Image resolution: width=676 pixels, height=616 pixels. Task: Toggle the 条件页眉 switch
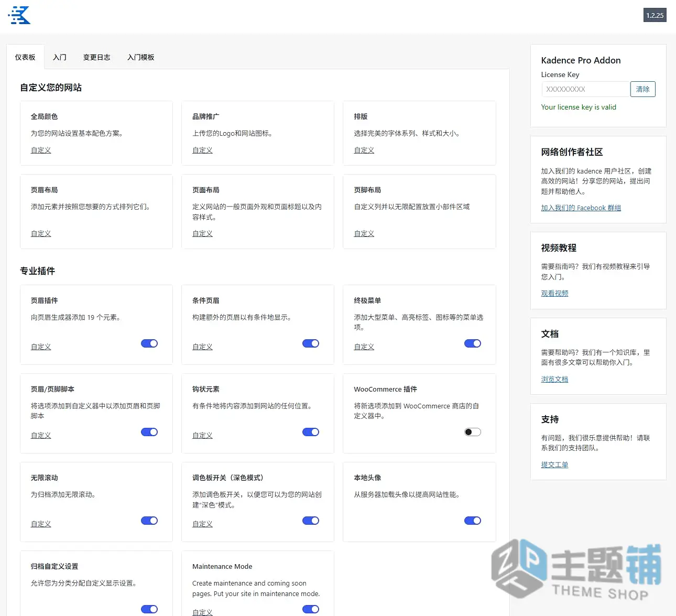311,343
